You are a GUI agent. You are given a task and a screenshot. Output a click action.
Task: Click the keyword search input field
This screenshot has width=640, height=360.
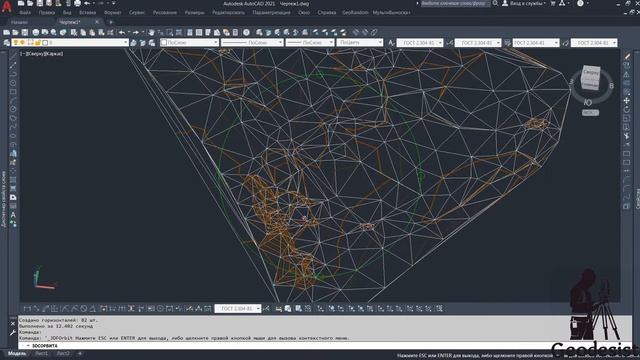(455, 3)
